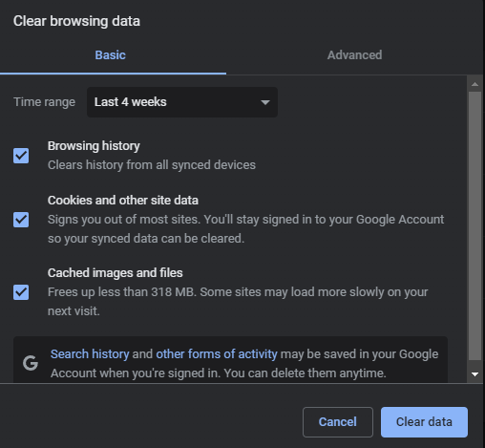Open the other forms of activity link
The image size is (485, 448).
pos(217,354)
